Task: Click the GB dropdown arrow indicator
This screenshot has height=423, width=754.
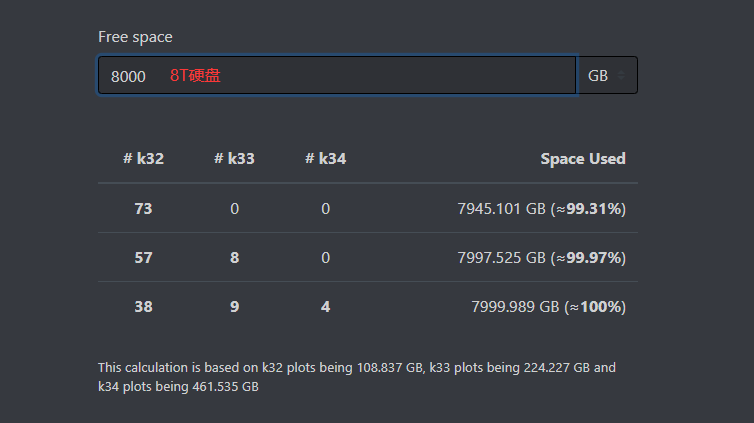Action: pyautogui.click(x=621, y=76)
